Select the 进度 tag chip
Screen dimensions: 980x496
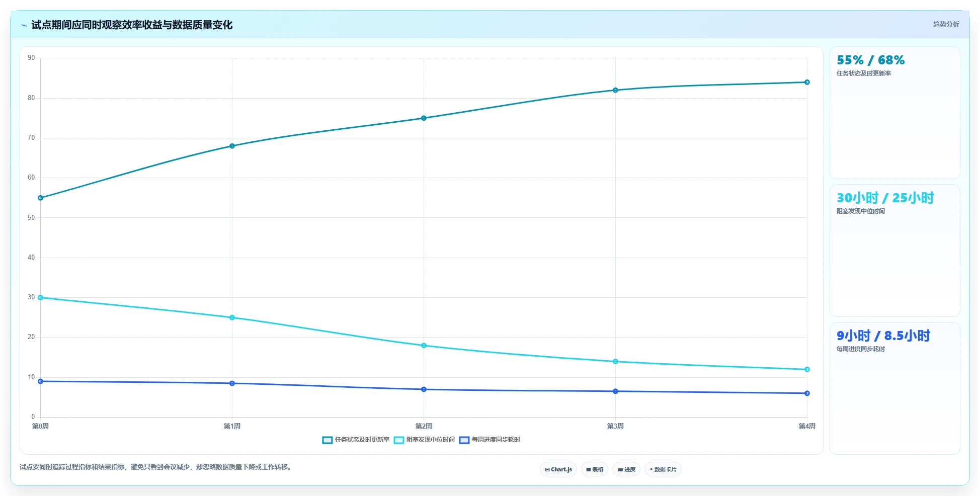point(626,469)
